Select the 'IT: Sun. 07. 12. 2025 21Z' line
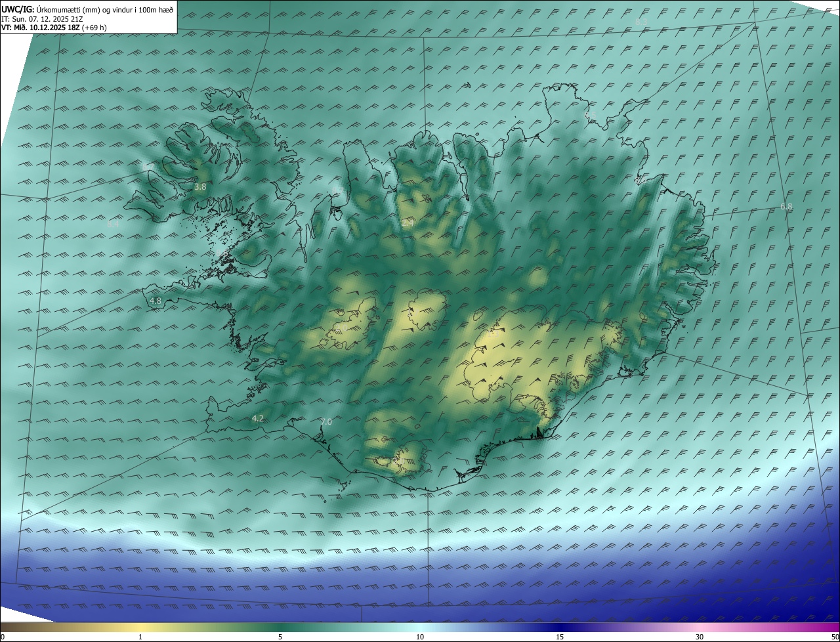The image size is (840, 642). 43,19
